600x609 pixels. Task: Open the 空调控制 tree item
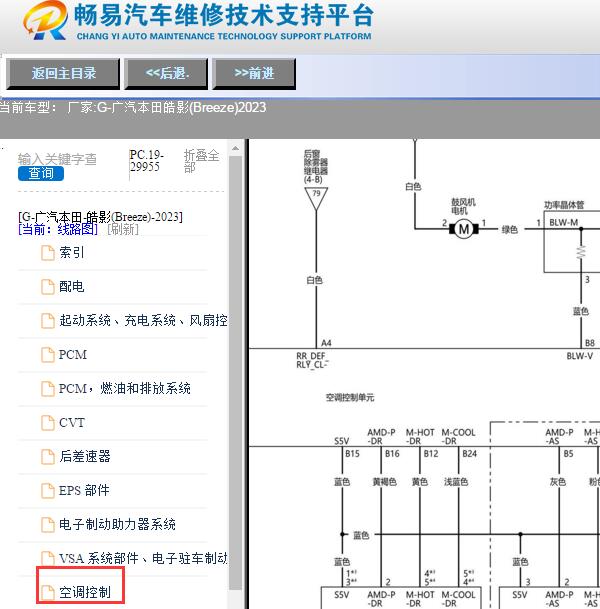pyautogui.click(x=85, y=592)
